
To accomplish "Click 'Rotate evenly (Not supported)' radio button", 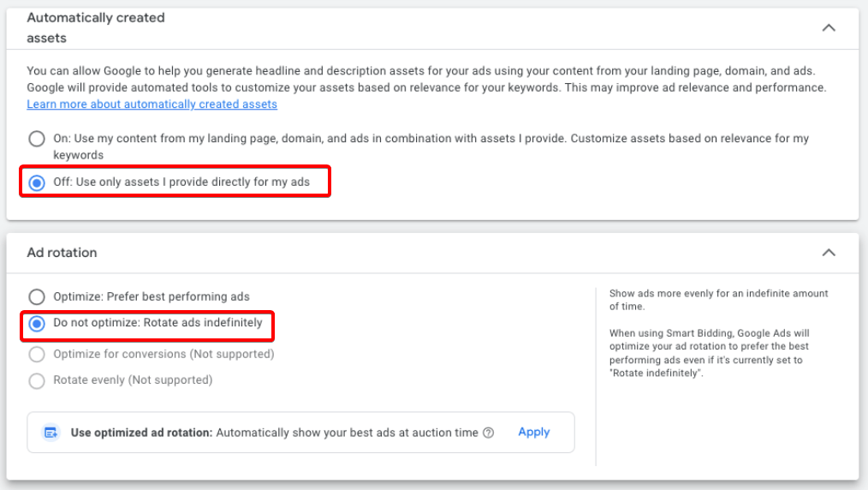I will coord(37,380).
